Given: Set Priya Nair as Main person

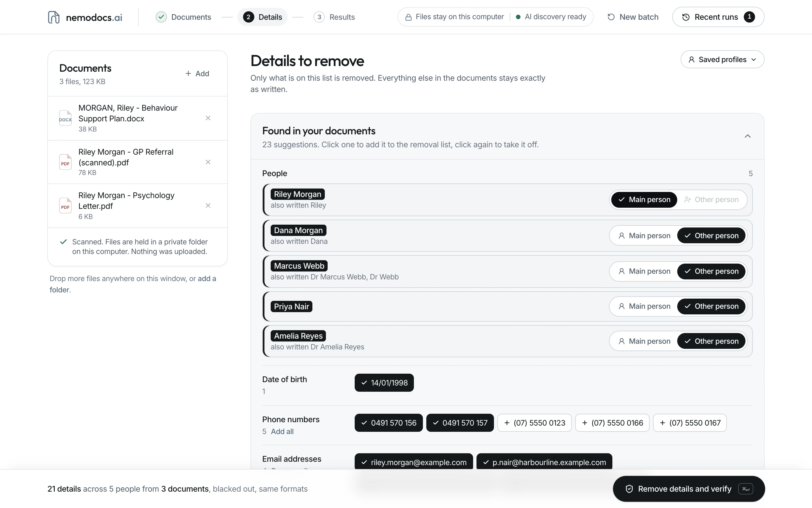Looking at the screenshot, I should click(644, 306).
